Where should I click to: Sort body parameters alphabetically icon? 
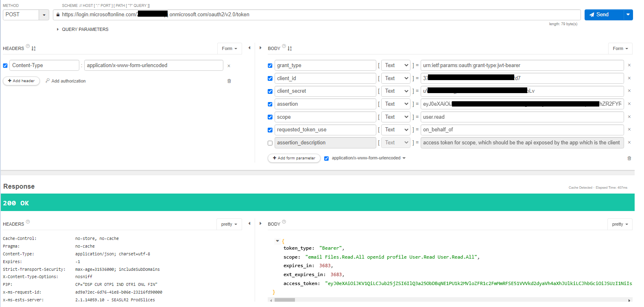tap(290, 48)
